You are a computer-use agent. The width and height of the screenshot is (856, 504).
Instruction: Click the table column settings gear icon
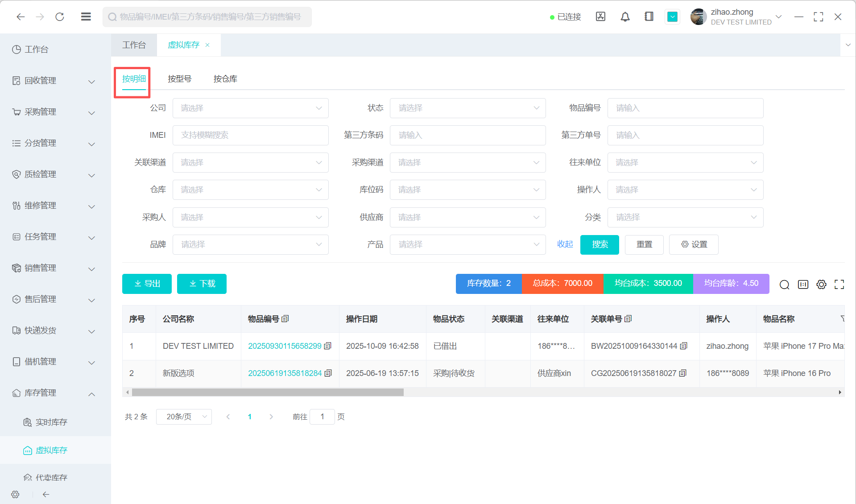point(821,285)
